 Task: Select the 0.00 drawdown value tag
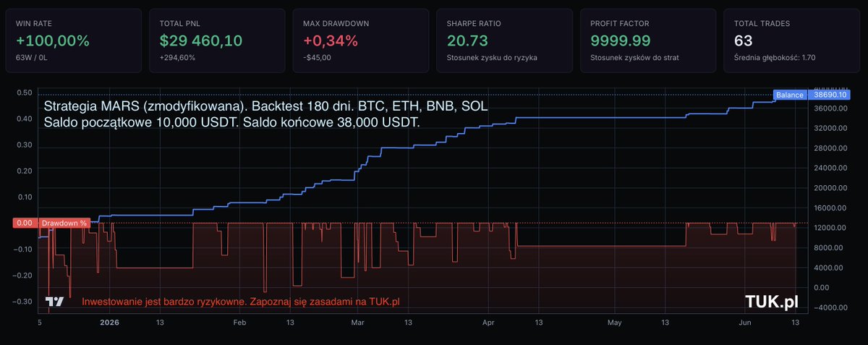click(x=25, y=223)
